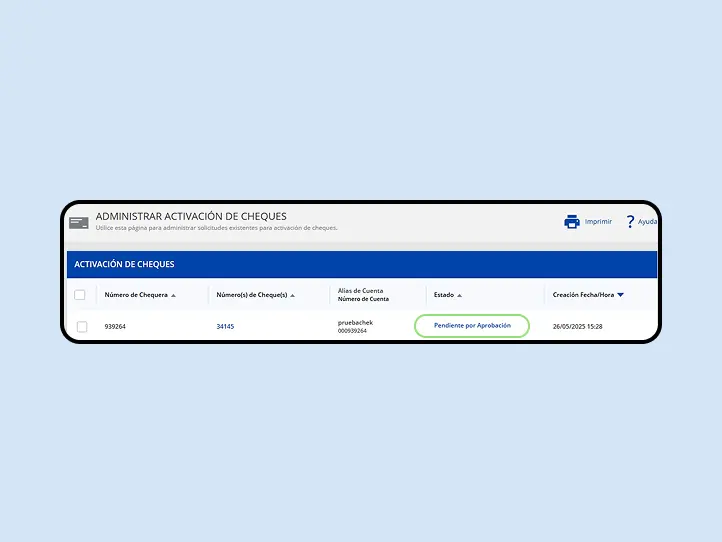
Task: Click the Número de Cuenta subheader
Action: 363,299
